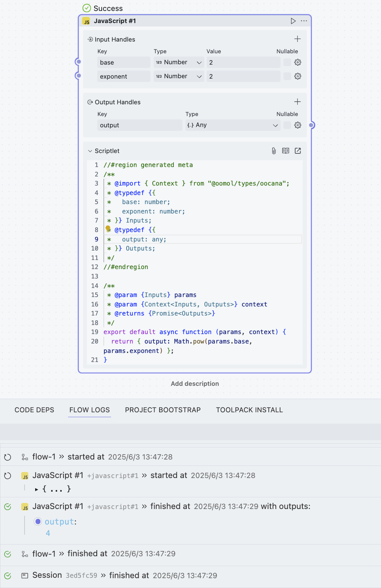
Task: Add a new output handle
Action: 297,102
